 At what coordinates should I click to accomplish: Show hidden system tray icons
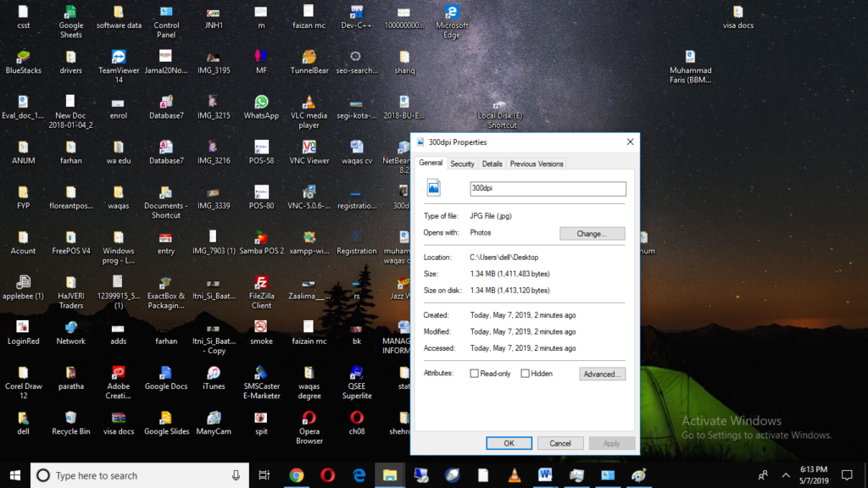786,475
